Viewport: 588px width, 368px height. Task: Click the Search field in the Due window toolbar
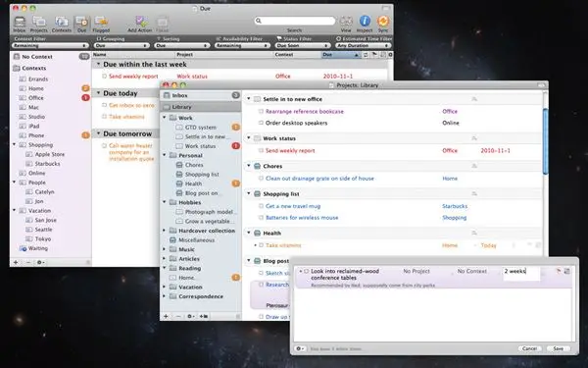(295, 21)
